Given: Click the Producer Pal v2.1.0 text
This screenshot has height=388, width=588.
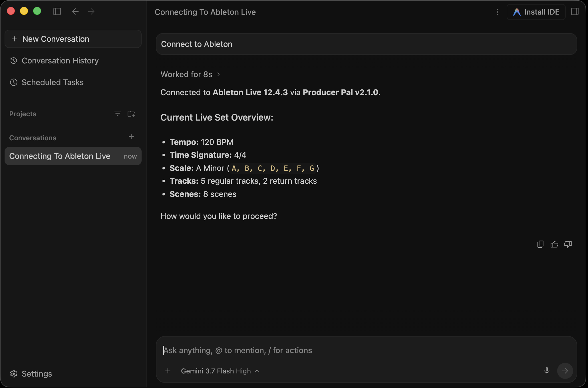Looking at the screenshot, I should point(341,92).
